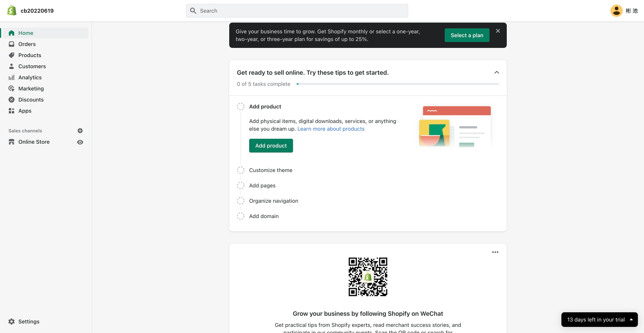
Task: Click the Orders inbox icon
Action: (11, 44)
